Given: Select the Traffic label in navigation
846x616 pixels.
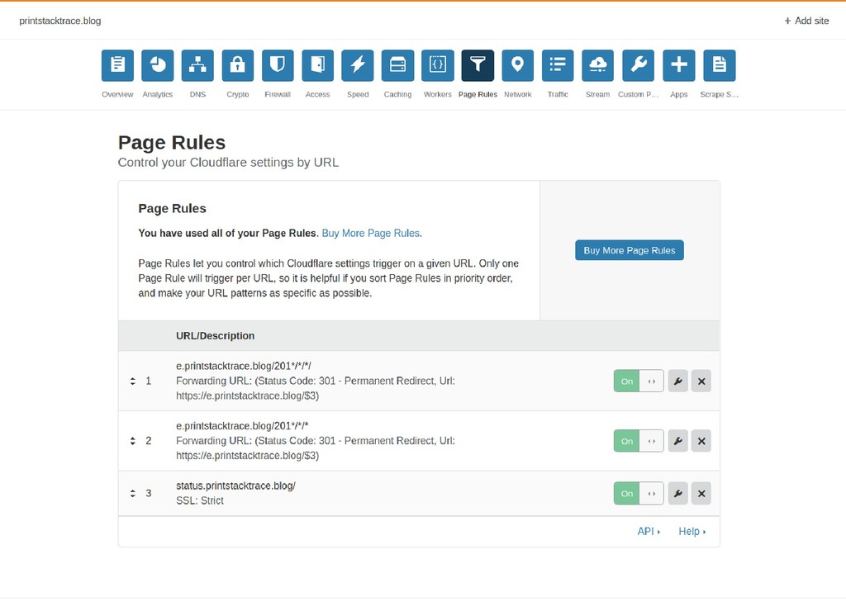Looking at the screenshot, I should click(x=558, y=94).
